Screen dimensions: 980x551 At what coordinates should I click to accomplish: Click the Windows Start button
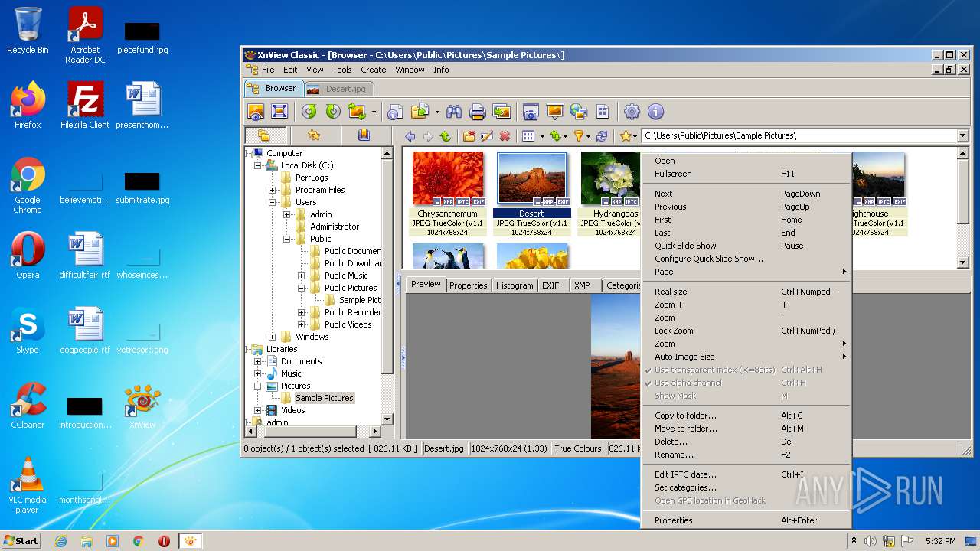(x=21, y=540)
